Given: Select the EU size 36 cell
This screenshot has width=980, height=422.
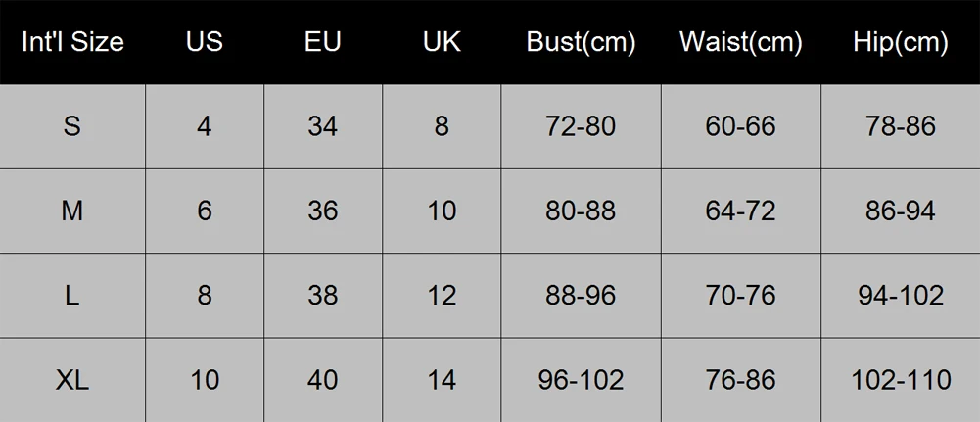Looking at the screenshot, I should click(x=322, y=211).
